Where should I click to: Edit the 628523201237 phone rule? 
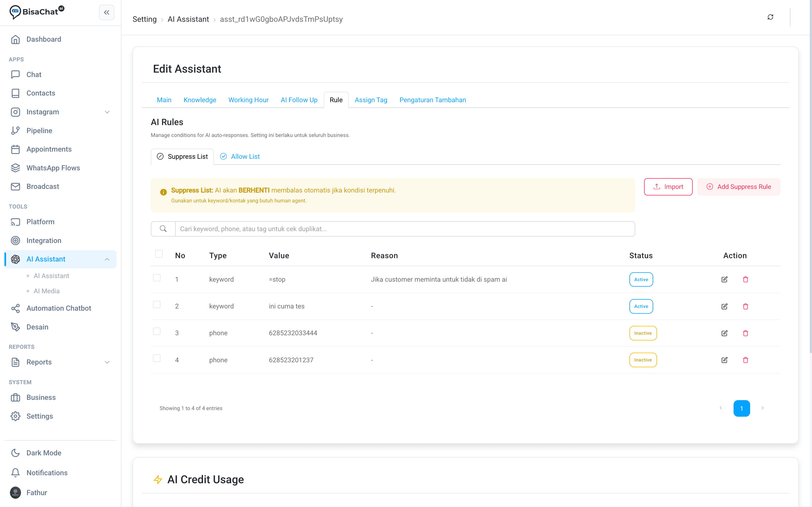pyautogui.click(x=724, y=360)
